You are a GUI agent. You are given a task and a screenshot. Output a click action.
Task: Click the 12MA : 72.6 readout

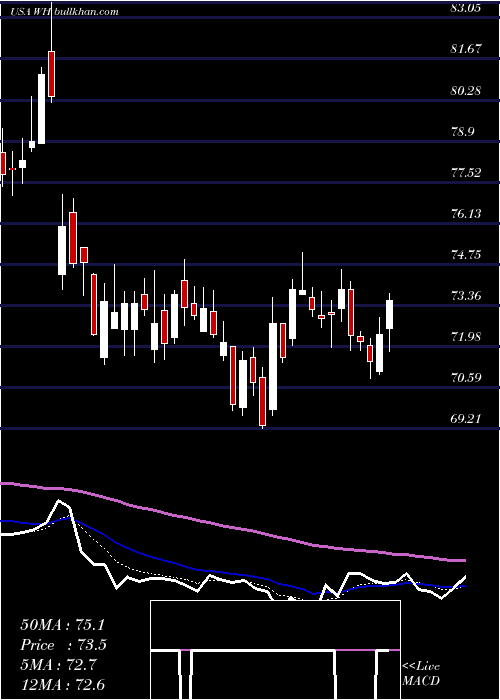(62, 685)
